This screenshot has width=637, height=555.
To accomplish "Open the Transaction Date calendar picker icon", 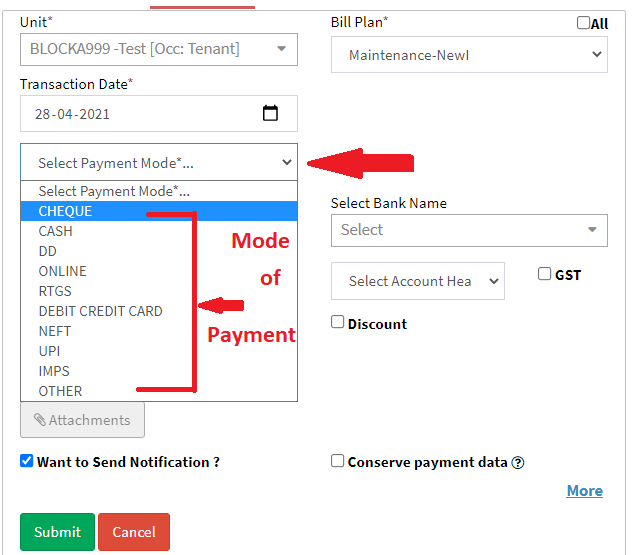I will (x=270, y=114).
